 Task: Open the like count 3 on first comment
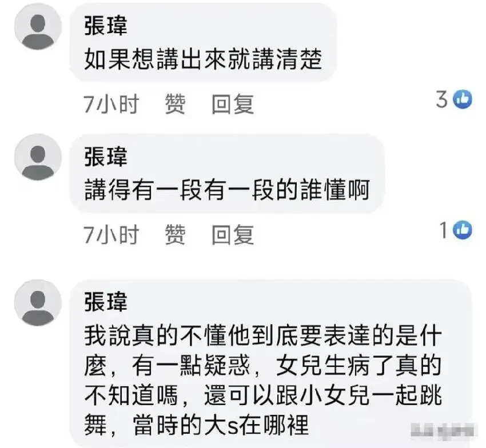coord(441,99)
